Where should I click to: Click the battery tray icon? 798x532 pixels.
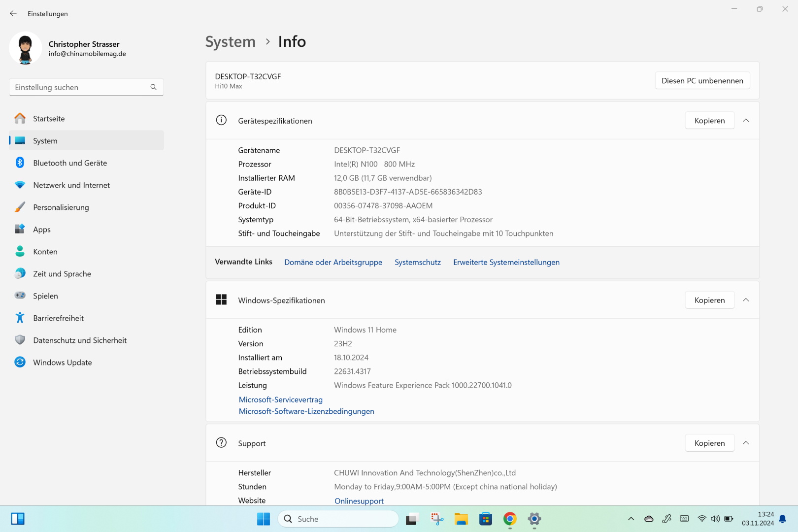coord(729,519)
